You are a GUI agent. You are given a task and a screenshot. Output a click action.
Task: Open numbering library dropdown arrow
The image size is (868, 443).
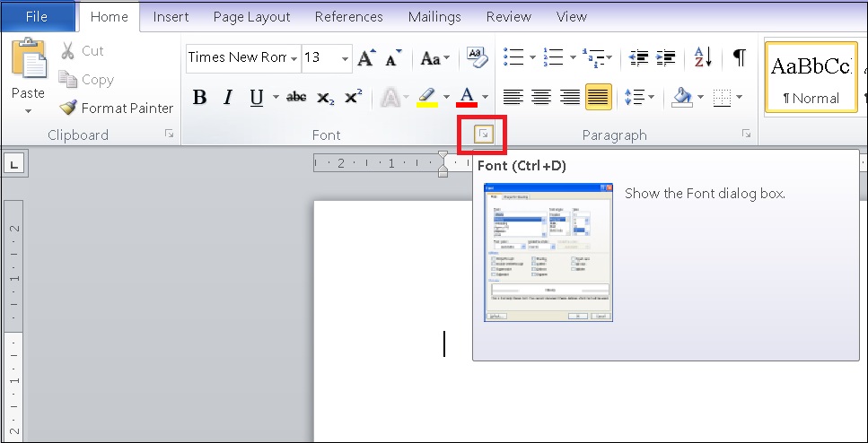pos(573,57)
